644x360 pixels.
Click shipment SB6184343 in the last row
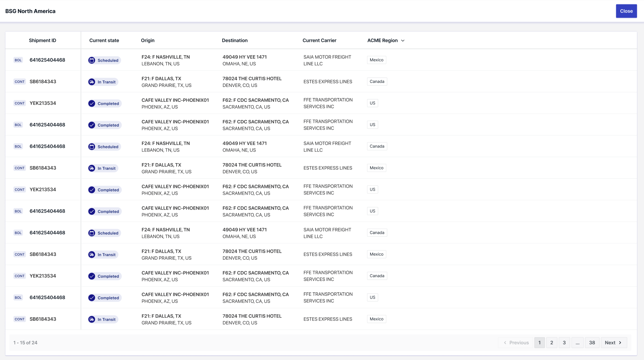point(43,319)
